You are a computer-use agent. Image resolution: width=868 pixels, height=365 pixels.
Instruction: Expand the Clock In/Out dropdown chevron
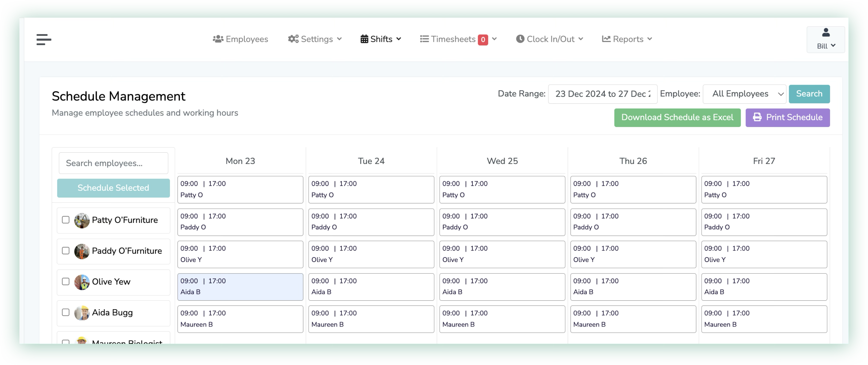click(581, 39)
